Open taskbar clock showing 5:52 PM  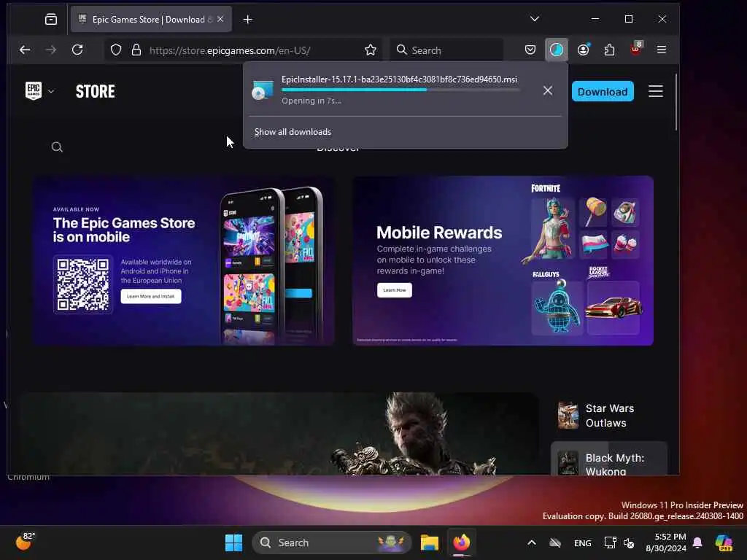point(666,542)
